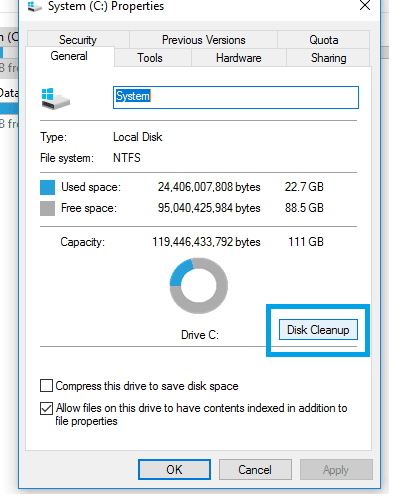
Task: Close the System (C:) Properties dialog
Action: [x=365, y=5]
